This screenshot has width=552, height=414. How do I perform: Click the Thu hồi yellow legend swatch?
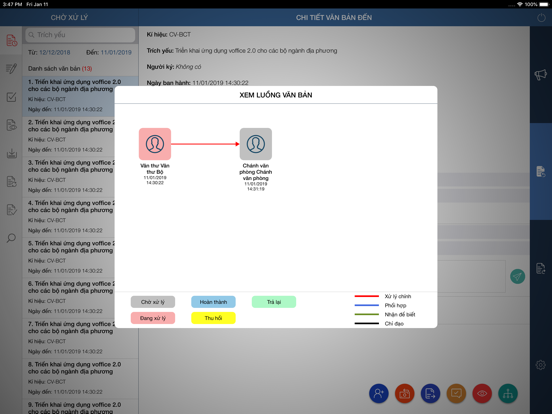213,318
